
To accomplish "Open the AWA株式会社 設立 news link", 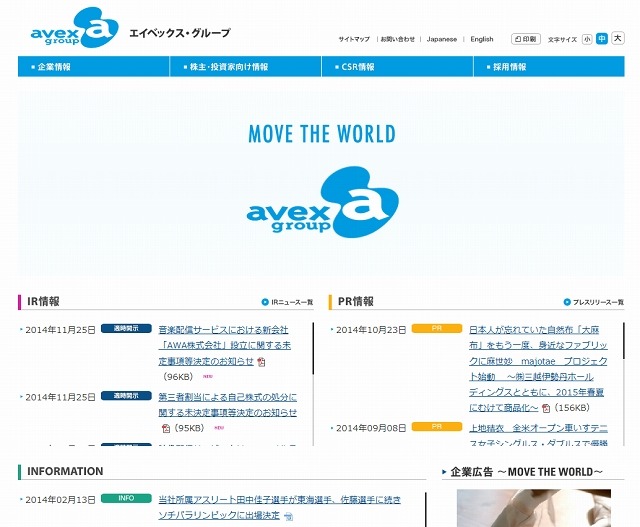I will [x=224, y=345].
